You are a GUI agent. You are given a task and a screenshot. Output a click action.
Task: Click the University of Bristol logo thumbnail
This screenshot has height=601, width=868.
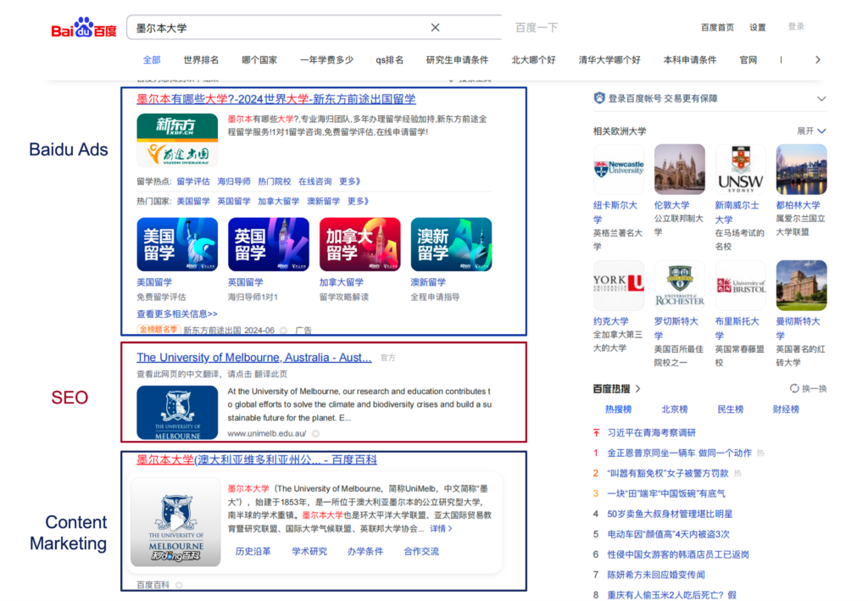pyautogui.click(x=740, y=286)
